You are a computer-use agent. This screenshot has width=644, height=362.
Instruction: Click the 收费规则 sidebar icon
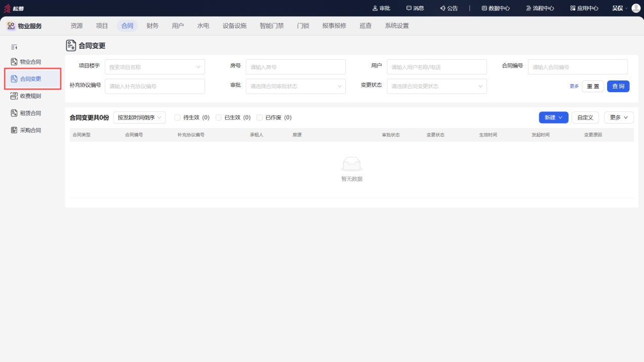14,96
